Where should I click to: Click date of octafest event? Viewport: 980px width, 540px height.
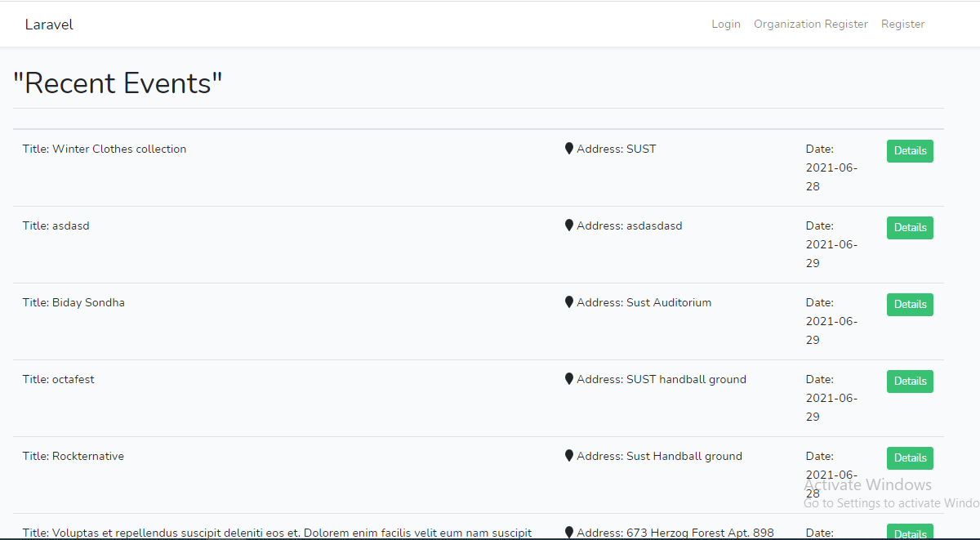pyautogui.click(x=831, y=398)
